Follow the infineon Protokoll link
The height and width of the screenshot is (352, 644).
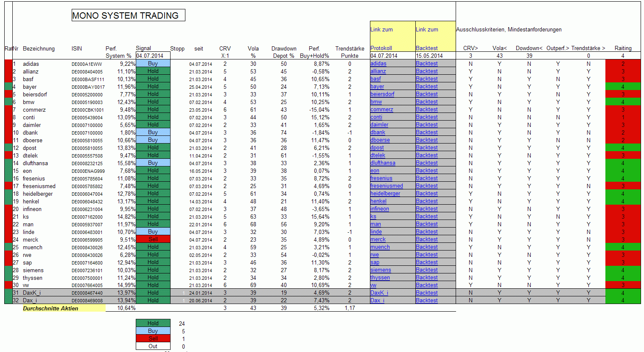(x=380, y=209)
